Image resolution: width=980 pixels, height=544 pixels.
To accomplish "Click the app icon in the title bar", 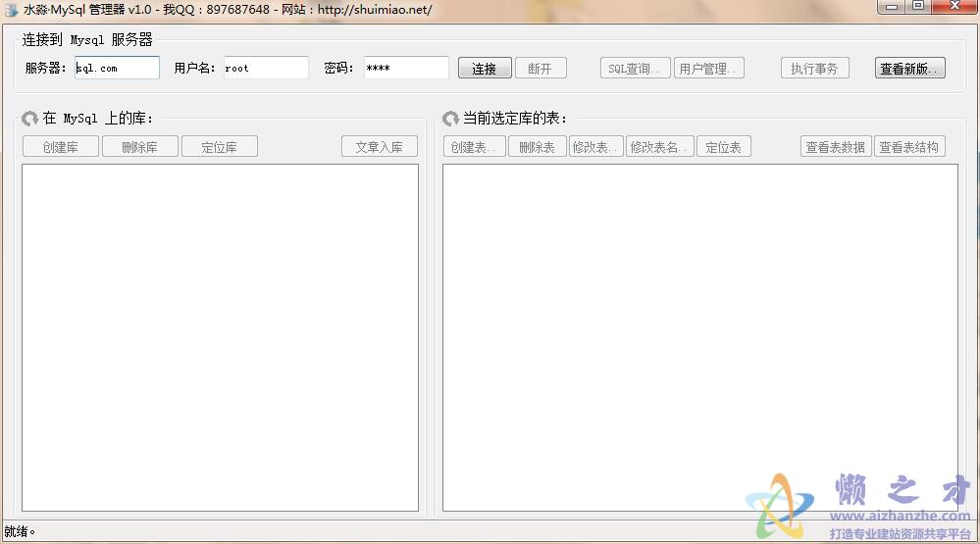I will [11, 10].
